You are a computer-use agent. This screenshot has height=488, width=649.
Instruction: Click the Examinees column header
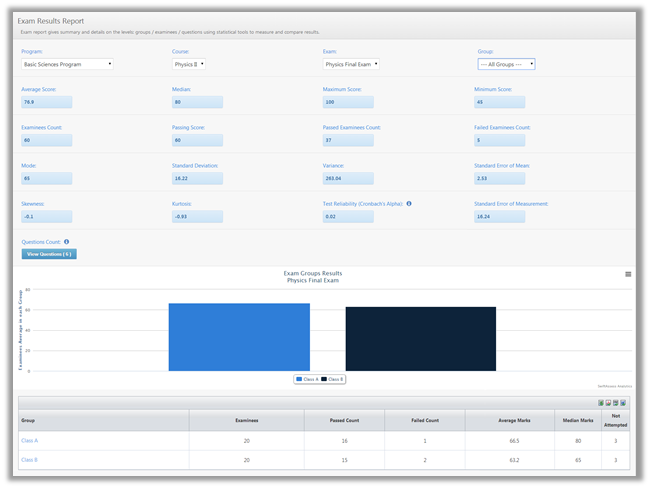[x=245, y=421]
